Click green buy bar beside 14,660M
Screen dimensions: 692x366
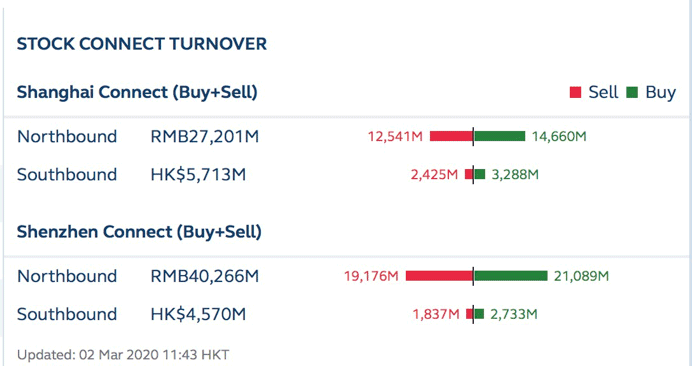500,136
